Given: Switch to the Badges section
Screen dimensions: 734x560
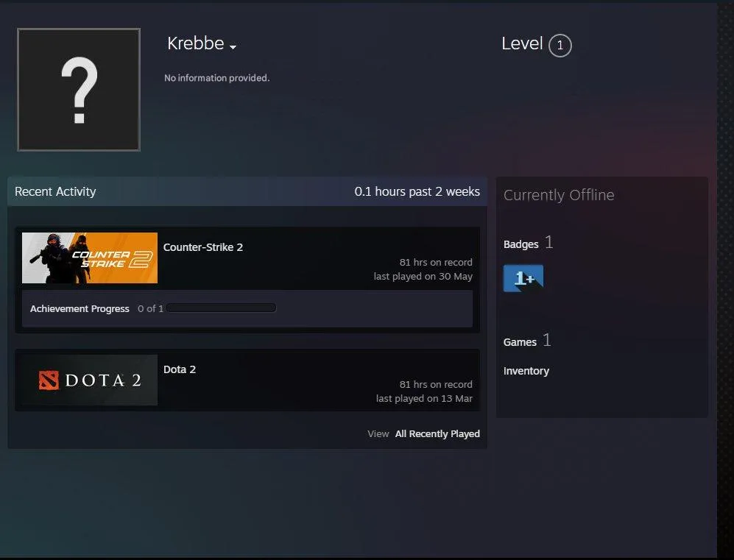Looking at the screenshot, I should click(x=520, y=244).
